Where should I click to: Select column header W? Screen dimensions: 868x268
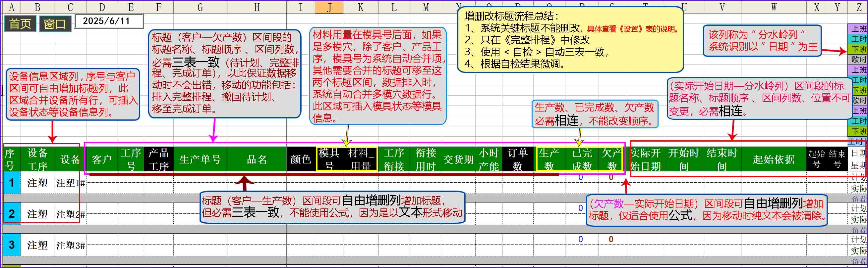coord(774,7)
